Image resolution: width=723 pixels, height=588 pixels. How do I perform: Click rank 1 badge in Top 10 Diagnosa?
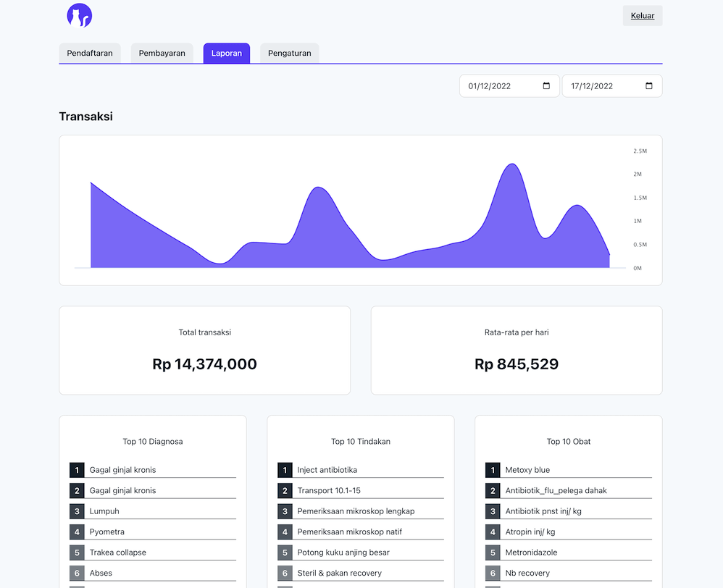77,470
